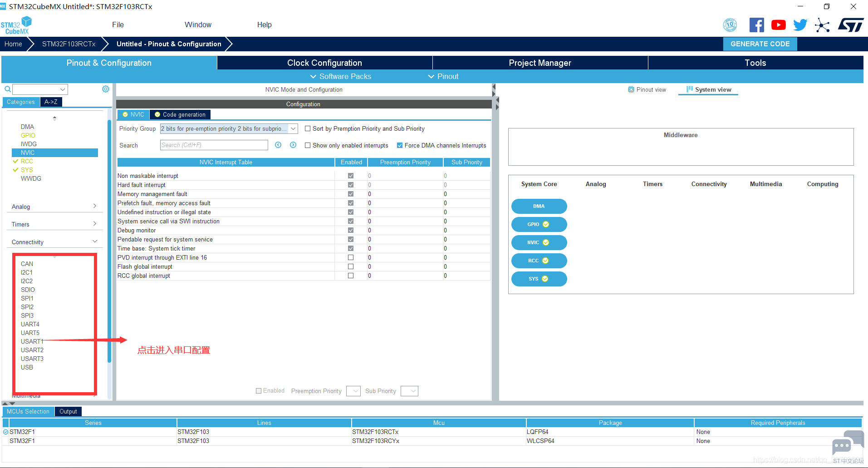
Task: Toggle the Non maskable interrupt Enabled checkbox
Action: pos(351,176)
